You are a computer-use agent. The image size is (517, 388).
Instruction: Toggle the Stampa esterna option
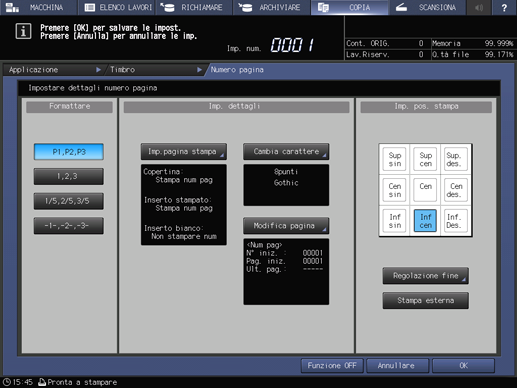(x=425, y=300)
